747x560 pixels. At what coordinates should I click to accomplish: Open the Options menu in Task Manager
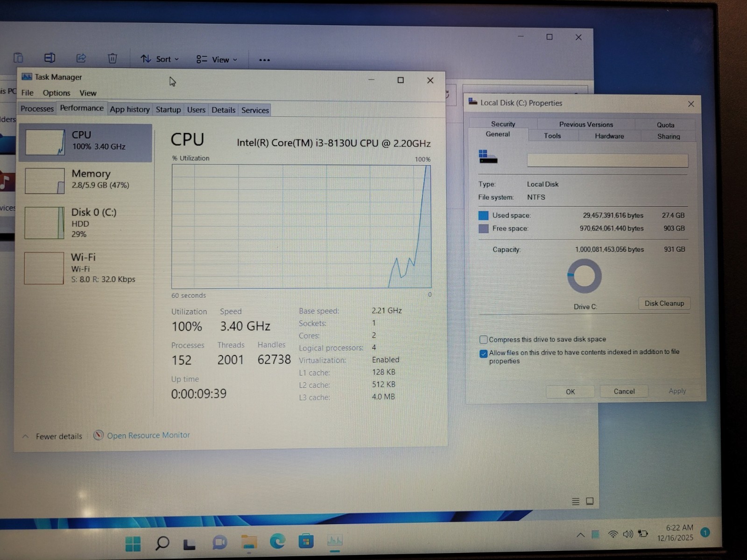click(x=56, y=93)
